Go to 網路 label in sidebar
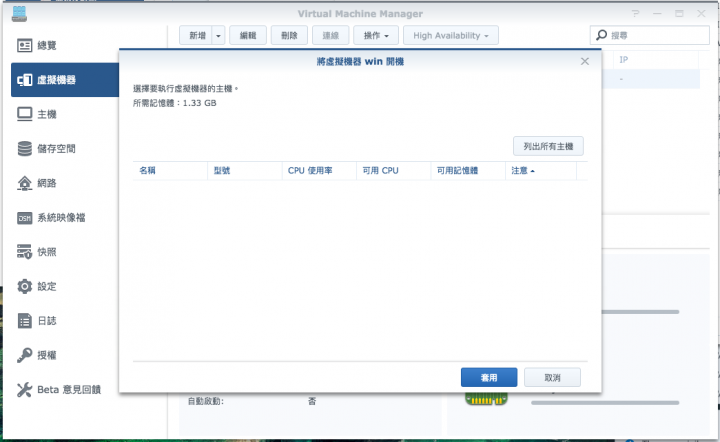The height and width of the screenshot is (442, 720). 47,183
